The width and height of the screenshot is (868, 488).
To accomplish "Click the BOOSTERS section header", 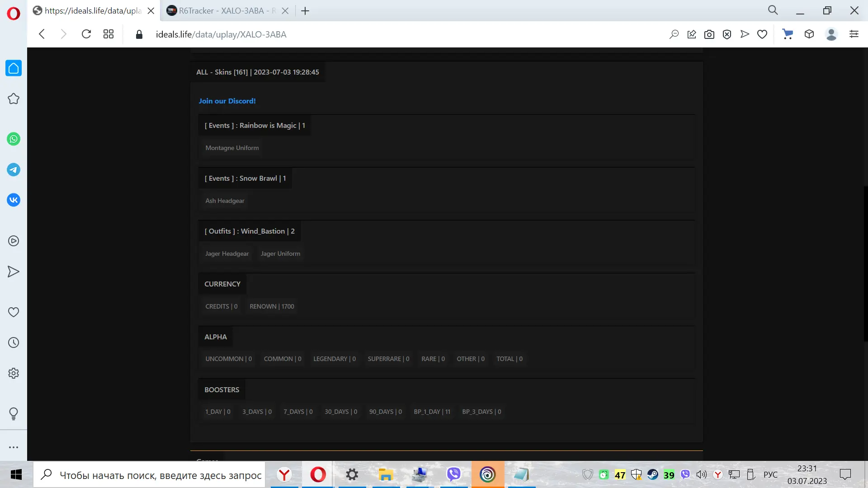I will click(x=222, y=389).
